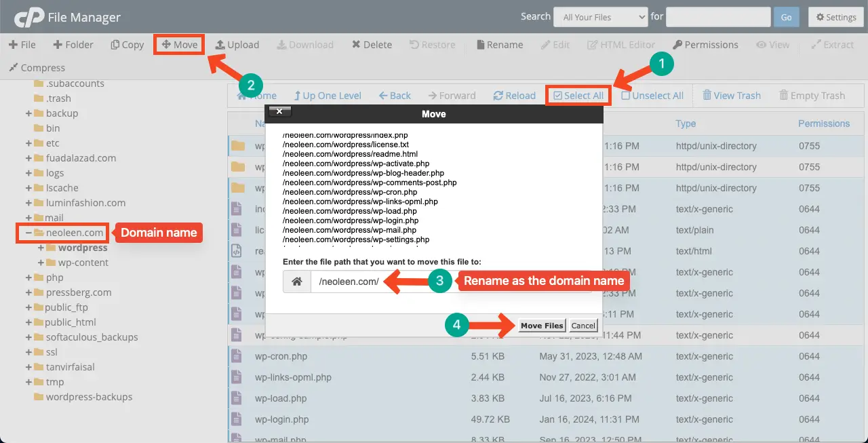868x443 pixels.
Task: Expand the public_html folder
Action: coord(29,322)
